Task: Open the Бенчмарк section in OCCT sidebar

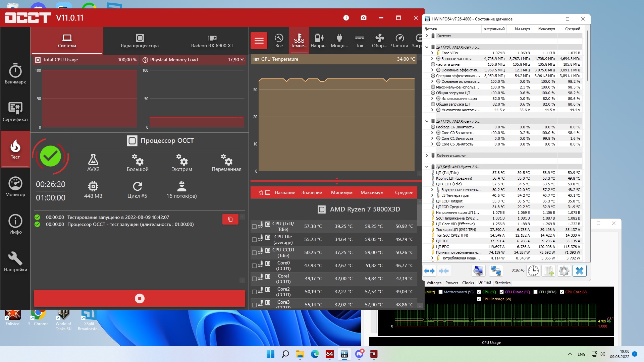Action: (x=15, y=74)
